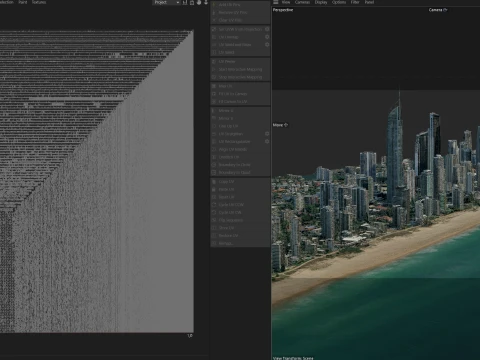
Task: Open the Project dropdown in UV editor
Action: (x=166, y=2)
